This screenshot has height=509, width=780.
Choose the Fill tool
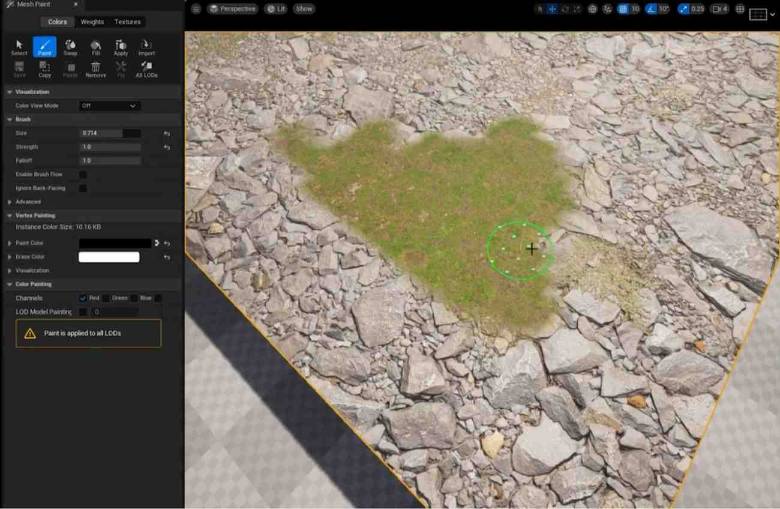coord(95,47)
